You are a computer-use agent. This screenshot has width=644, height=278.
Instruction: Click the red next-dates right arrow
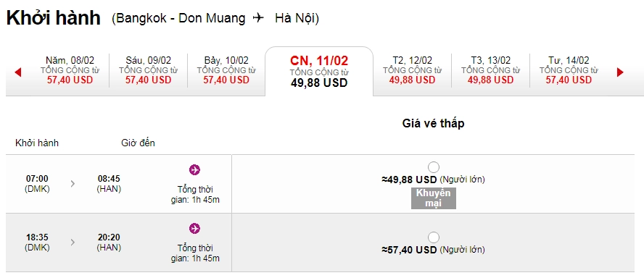(x=620, y=72)
